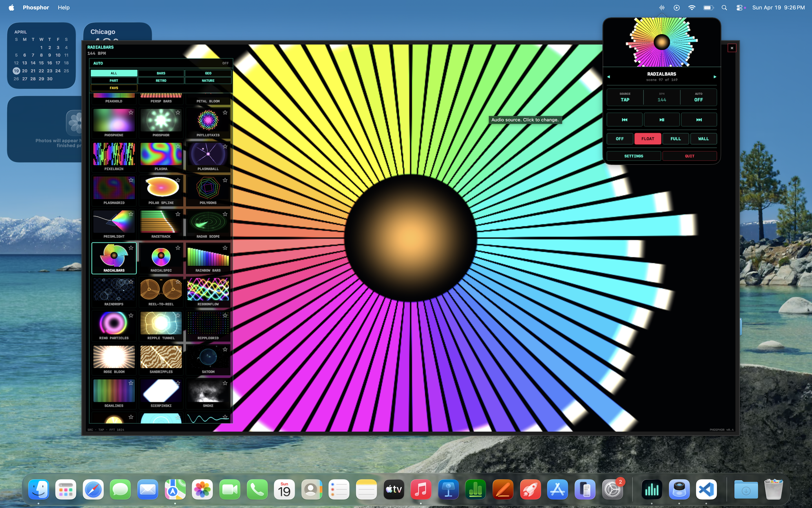Filter scenes by GEO category
Screen dimensions: 812x508
point(208,73)
